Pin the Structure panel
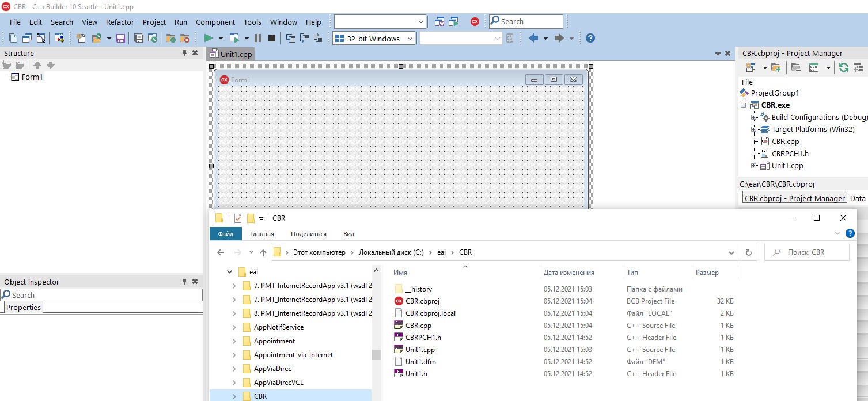The image size is (868, 401). (x=185, y=53)
